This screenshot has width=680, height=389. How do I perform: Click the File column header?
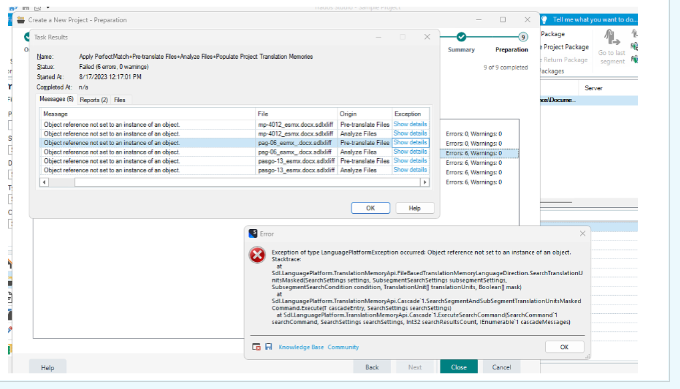[x=296, y=114]
